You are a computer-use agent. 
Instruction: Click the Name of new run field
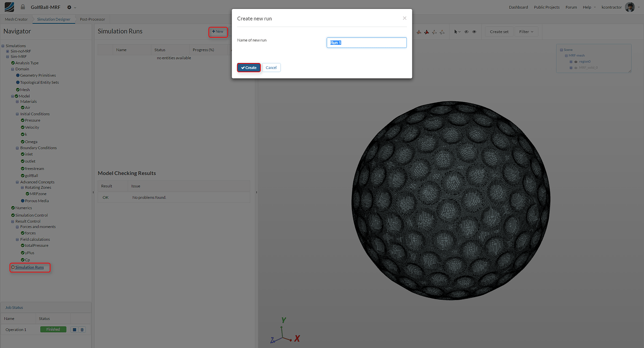367,42
